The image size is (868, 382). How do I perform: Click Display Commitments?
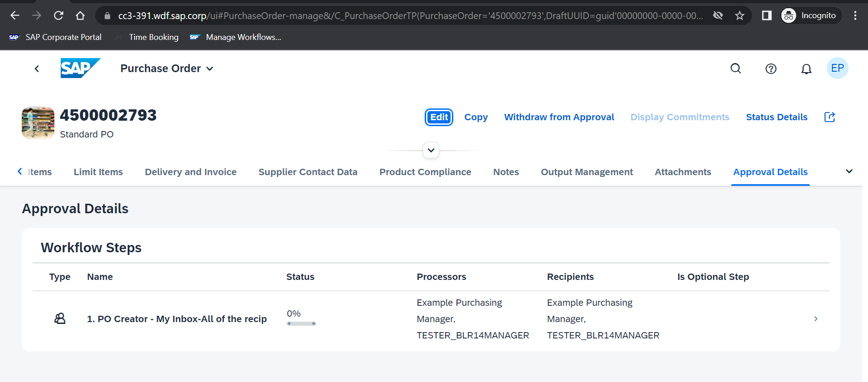[680, 117]
